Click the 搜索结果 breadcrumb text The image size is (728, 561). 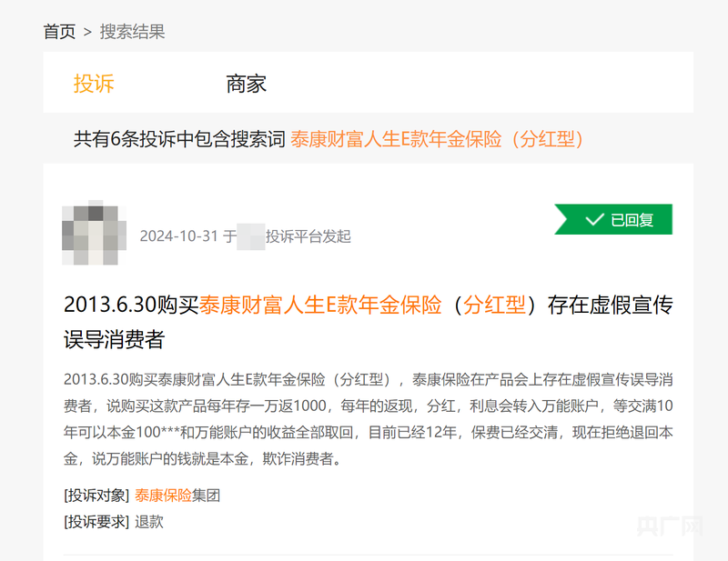pos(132,32)
